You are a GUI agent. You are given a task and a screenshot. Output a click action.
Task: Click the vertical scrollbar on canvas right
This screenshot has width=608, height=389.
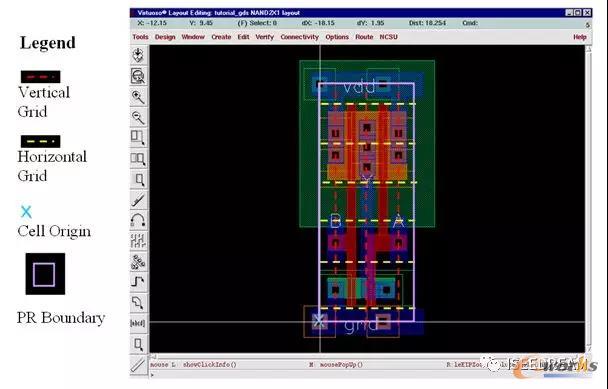(x=588, y=199)
